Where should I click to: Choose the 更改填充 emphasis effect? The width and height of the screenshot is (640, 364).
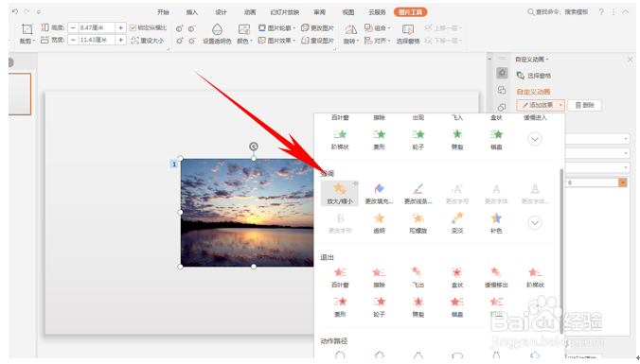(379, 193)
